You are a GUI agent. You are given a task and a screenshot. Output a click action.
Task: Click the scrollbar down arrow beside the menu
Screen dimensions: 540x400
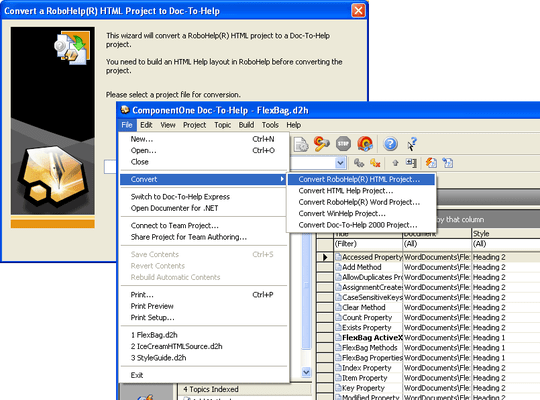pos(306,372)
